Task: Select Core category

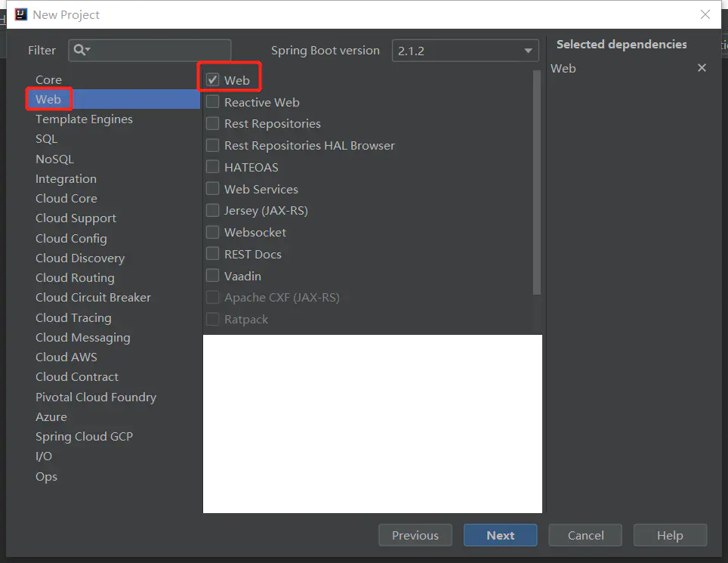Action: coord(48,80)
